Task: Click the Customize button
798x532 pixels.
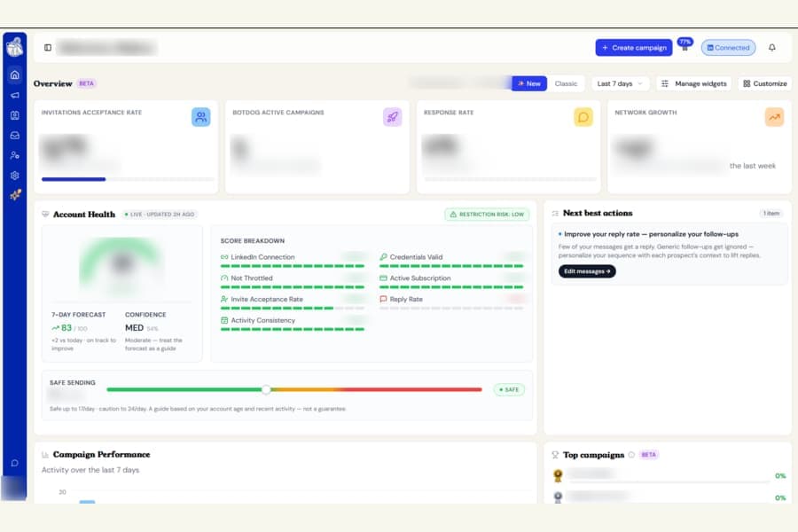Action: 765,83
